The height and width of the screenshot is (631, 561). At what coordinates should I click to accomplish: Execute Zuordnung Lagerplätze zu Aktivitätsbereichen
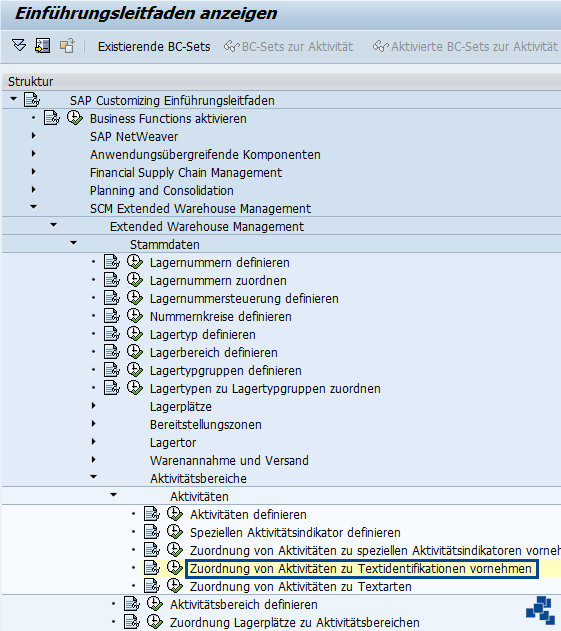155,622
